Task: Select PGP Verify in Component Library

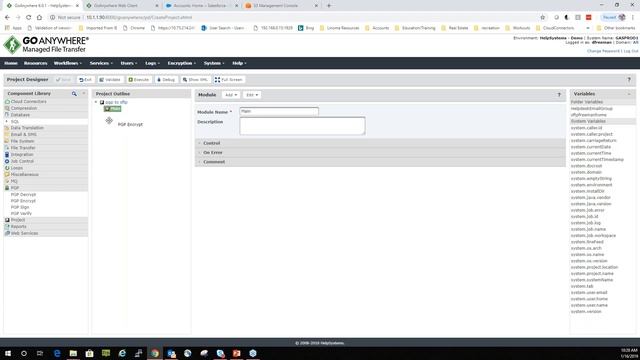Action: 21,213
